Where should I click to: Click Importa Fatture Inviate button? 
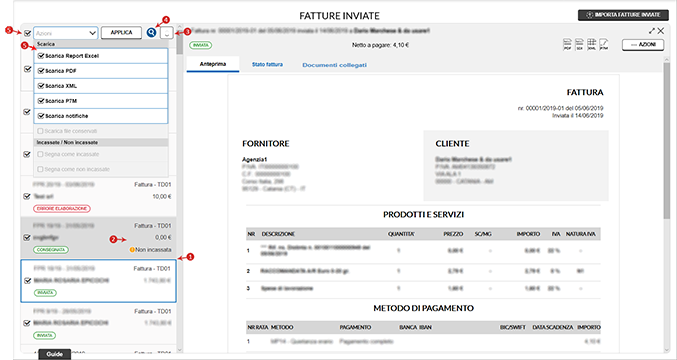[x=623, y=15]
